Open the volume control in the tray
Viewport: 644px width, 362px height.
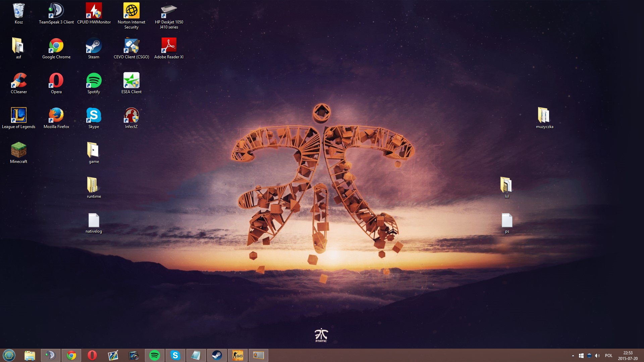pos(597,356)
